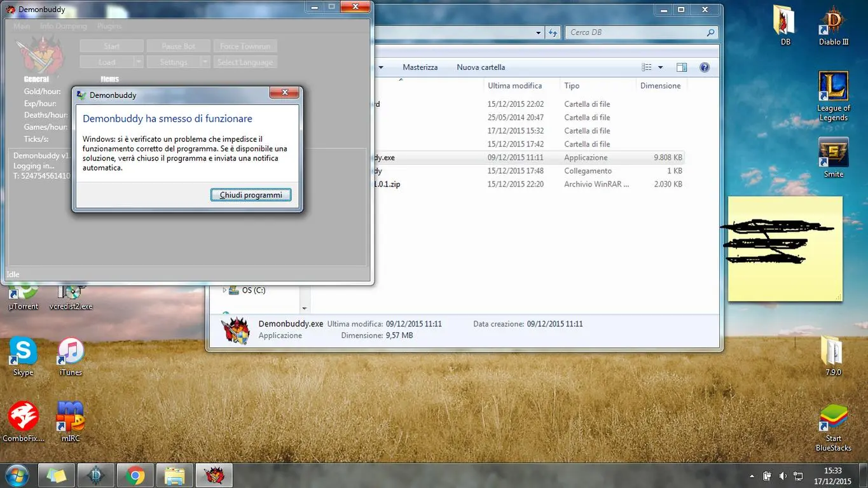
Task: Click Nuova cartella in the explorer toolbar
Action: coord(481,67)
